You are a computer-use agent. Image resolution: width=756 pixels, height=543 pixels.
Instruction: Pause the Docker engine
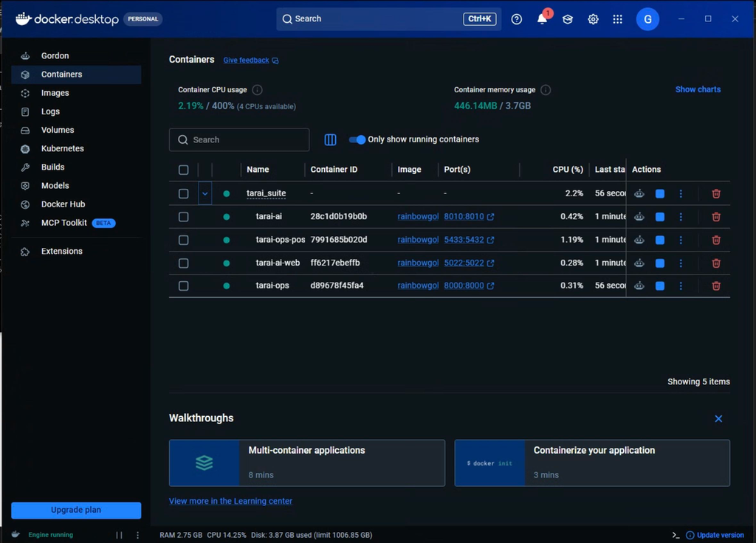tap(119, 536)
